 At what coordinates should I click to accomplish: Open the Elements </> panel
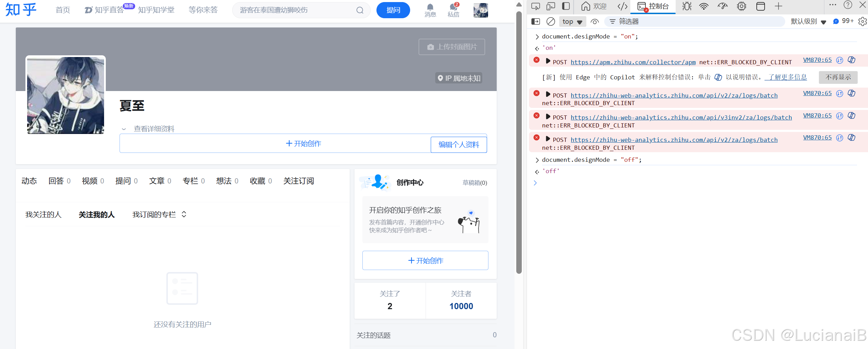click(x=622, y=6)
